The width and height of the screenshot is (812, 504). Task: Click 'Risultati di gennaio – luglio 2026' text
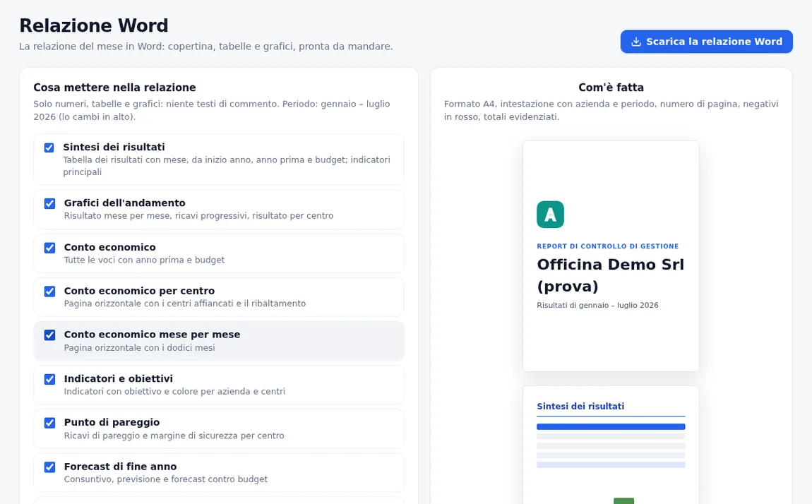[597, 306]
